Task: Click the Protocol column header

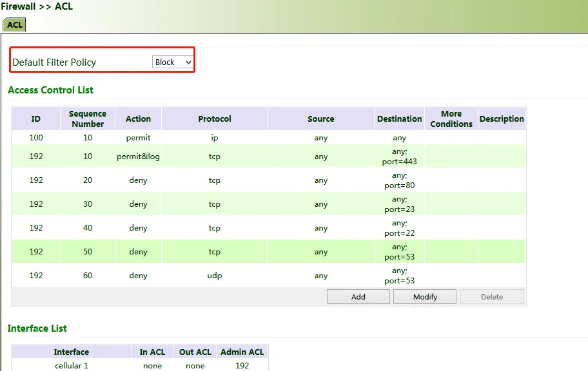Action: 215,119
